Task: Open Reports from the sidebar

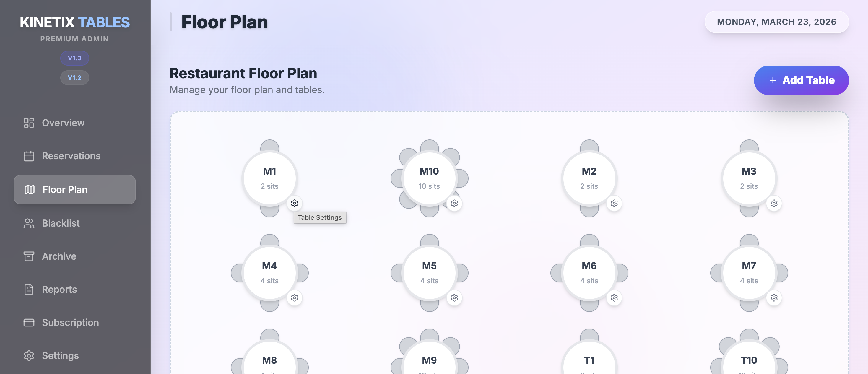Action: (59, 290)
